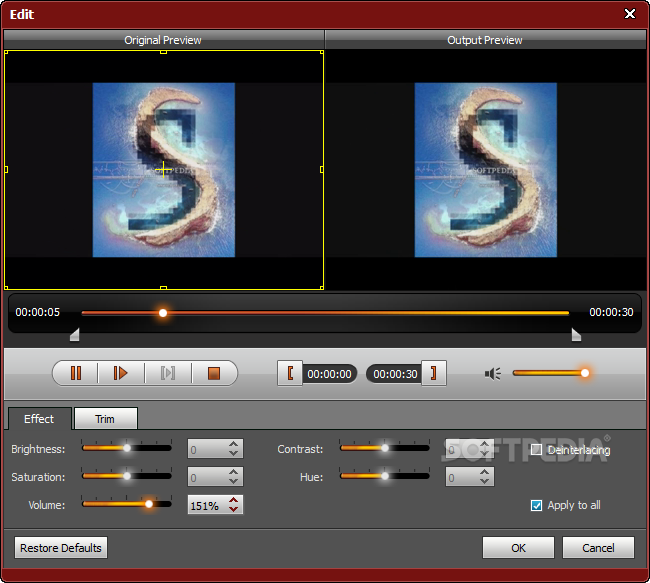Image resolution: width=650 pixels, height=583 pixels.
Task: Switch to the Trim tab
Action: pyautogui.click(x=105, y=419)
